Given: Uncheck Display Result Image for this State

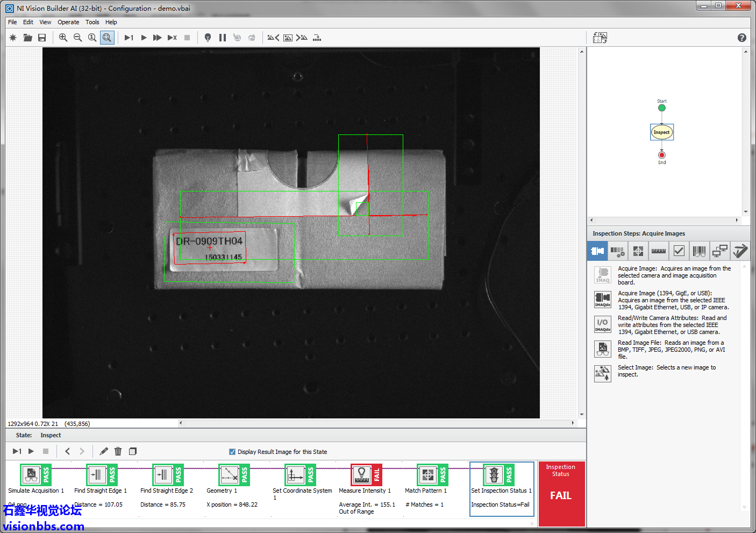Looking at the screenshot, I should [x=232, y=452].
